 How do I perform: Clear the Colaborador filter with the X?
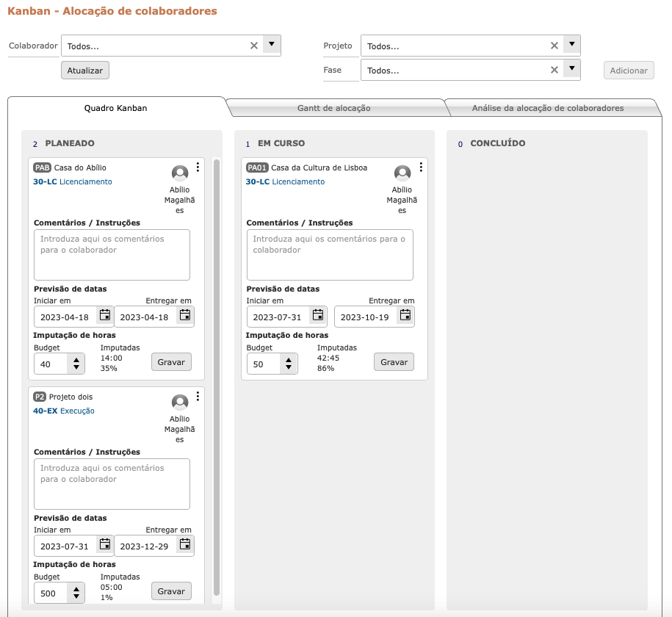253,45
